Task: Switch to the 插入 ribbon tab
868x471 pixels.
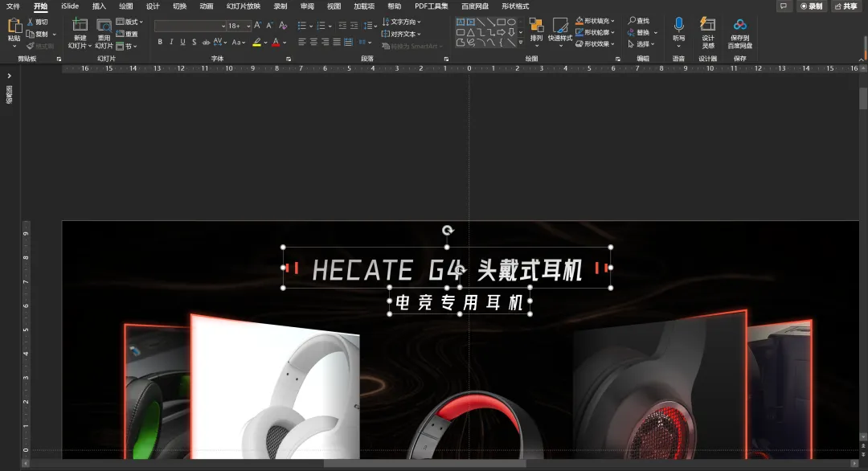Action: [x=99, y=6]
